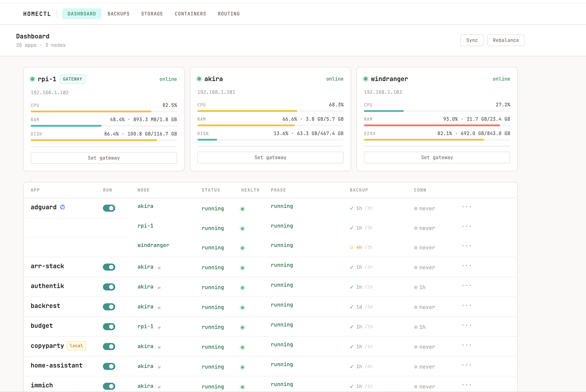Image resolution: width=586 pixels, height=392 pixels.
Task: Open the Containers tab
Action: 190,14
